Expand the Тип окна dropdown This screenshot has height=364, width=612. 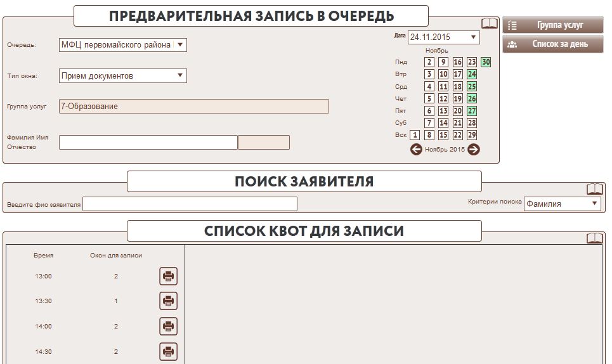179,75
